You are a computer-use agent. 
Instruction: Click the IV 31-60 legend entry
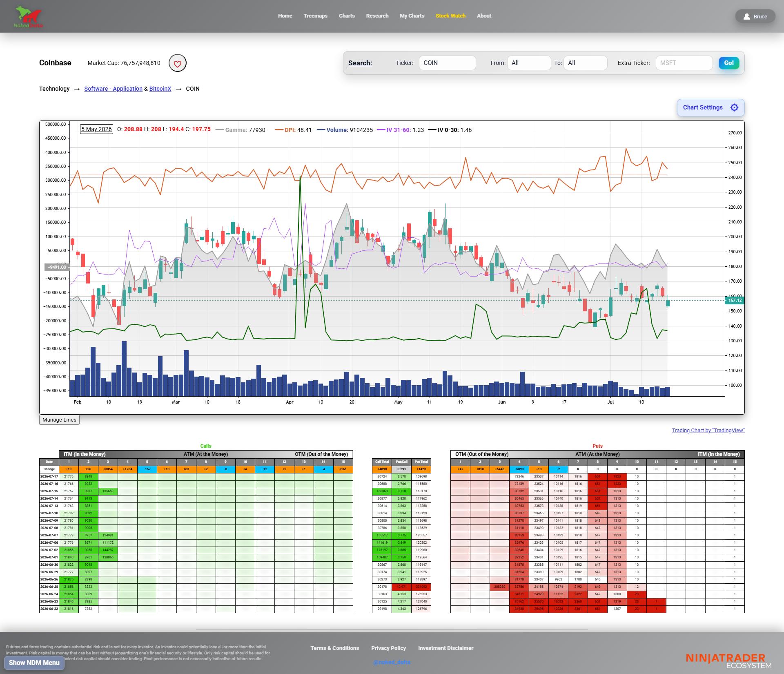400,130
